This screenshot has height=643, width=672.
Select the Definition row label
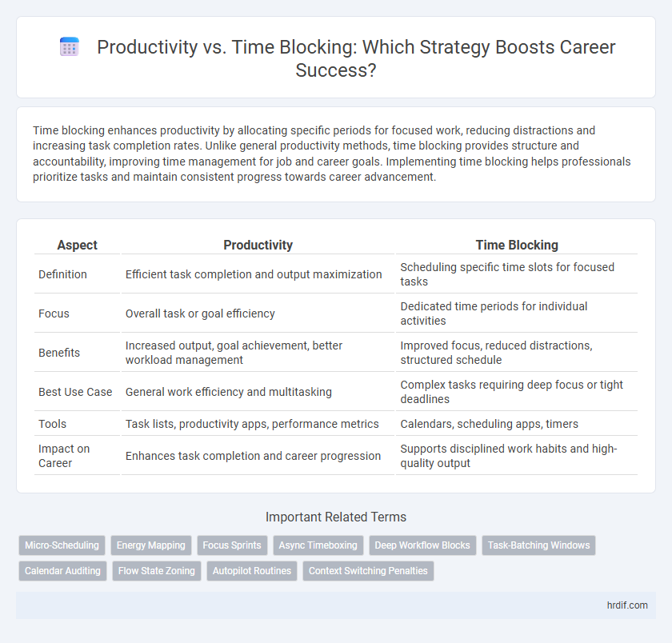(x=62, y=274)
